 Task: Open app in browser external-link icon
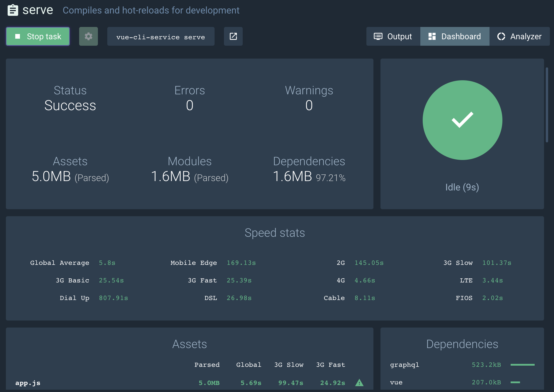[x=233, y=36]
